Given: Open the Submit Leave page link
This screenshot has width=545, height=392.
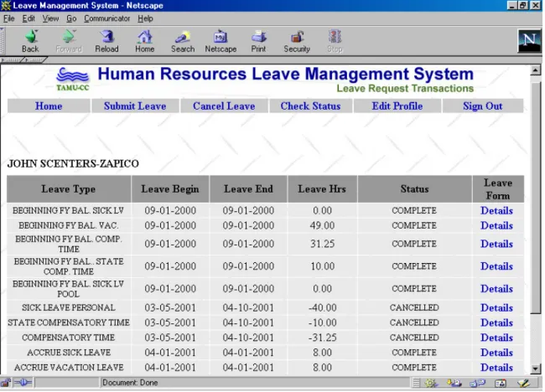Looking at the screenshot, I should [x=135, y=106].
